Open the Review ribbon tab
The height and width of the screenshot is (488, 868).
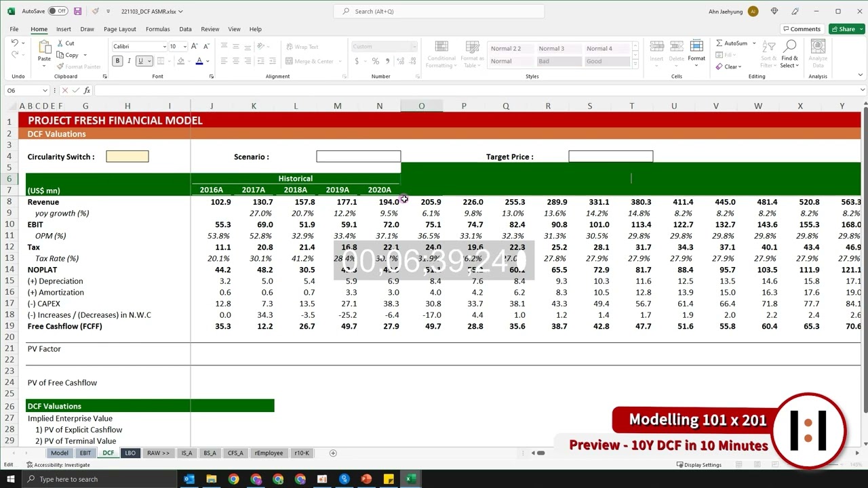pyautogui.click(x=210, y=29)
